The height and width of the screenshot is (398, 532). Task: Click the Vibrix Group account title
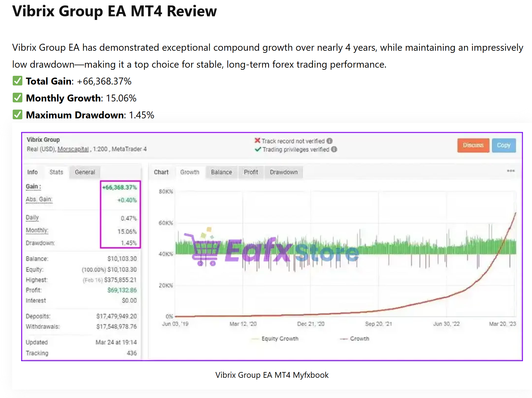[43, 140]
